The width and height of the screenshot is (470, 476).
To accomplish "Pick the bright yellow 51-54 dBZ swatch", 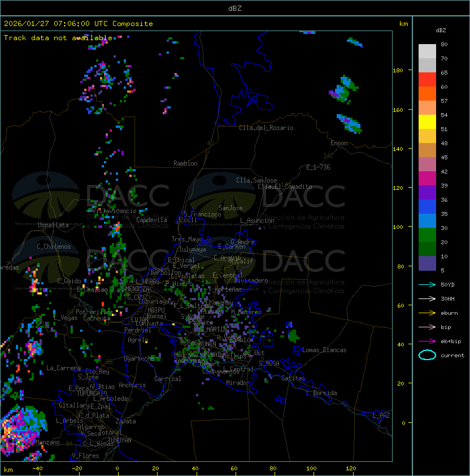I will tap(427, 122).
